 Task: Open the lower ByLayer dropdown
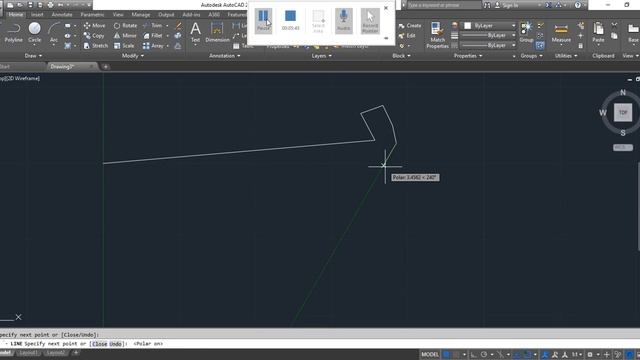click(489, 45)
